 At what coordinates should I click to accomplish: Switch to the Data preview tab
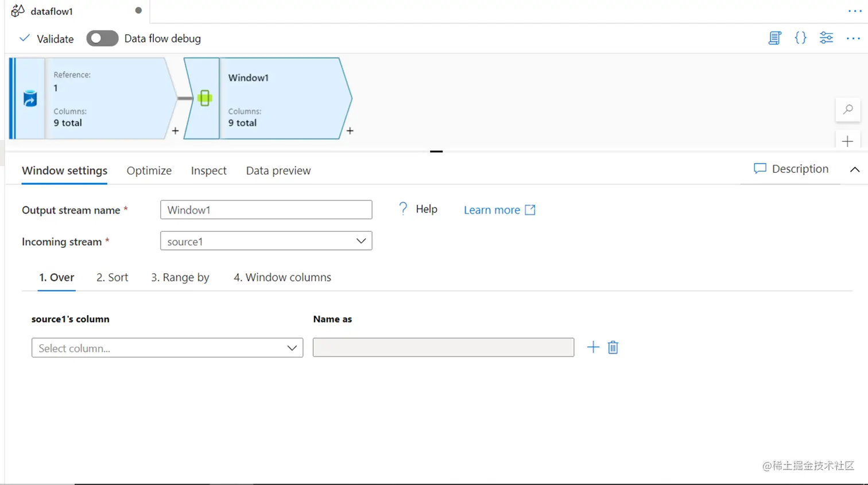click(x=278, y=170)
